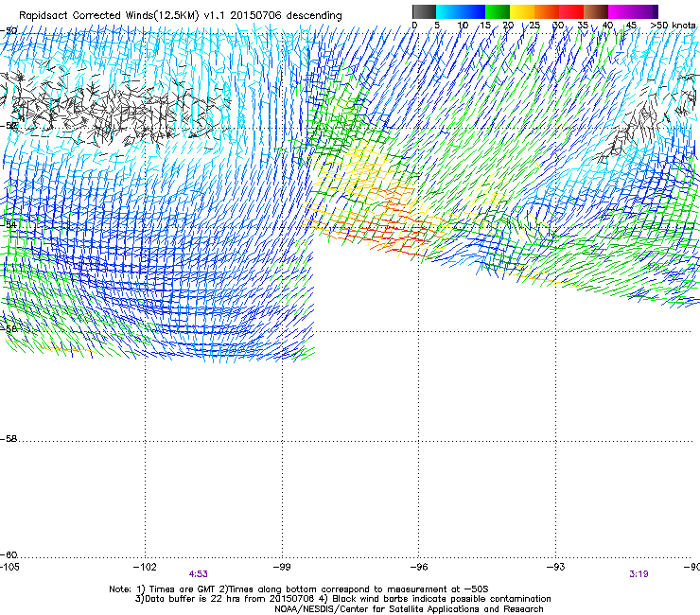Viewport: 700px width, 615px height.
Task: Select the red 30-35 knots legend segment
Action: tap(571, 11)
